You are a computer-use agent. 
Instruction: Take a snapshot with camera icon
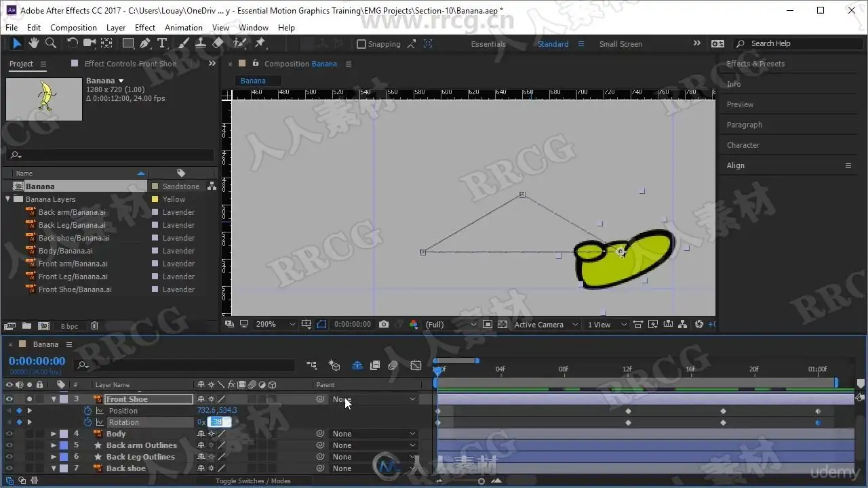[x=384, y=325]
